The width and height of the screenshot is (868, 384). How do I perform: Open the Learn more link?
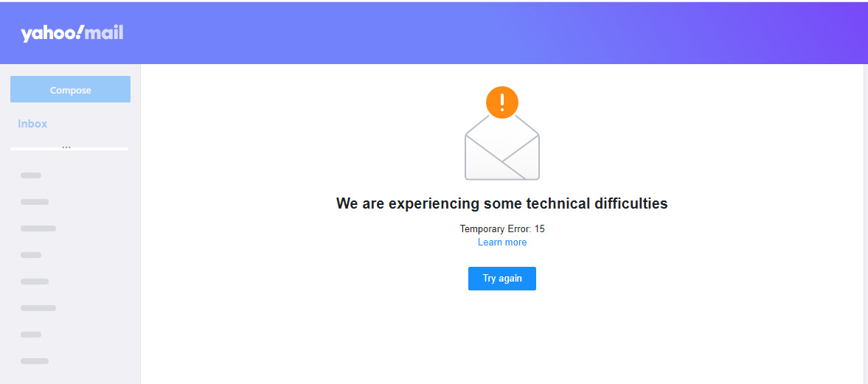(502, 242)
